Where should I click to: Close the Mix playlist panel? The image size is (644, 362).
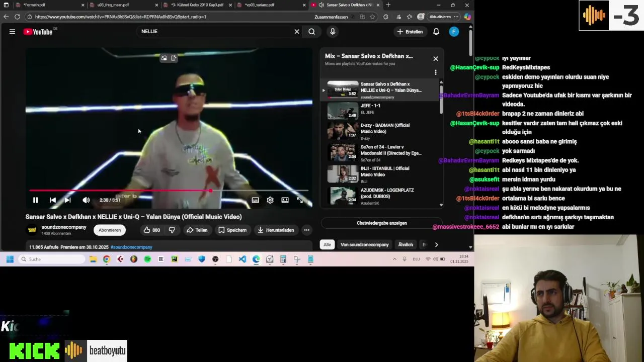[x=436, y=59]
